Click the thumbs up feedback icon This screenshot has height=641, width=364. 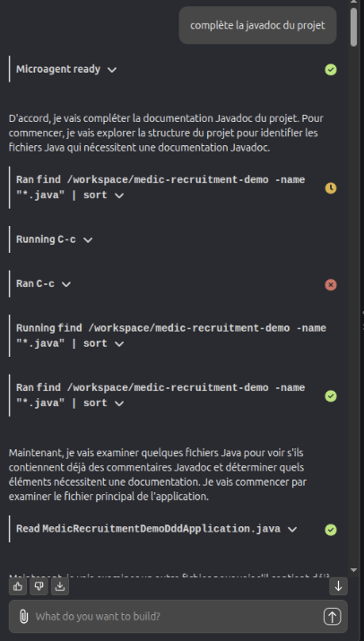point(18,586)
